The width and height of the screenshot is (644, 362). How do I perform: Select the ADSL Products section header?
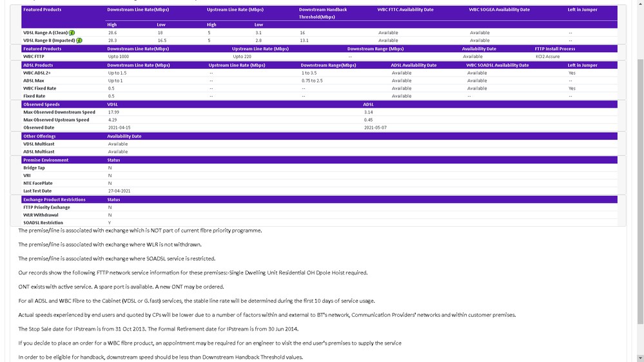39,65
